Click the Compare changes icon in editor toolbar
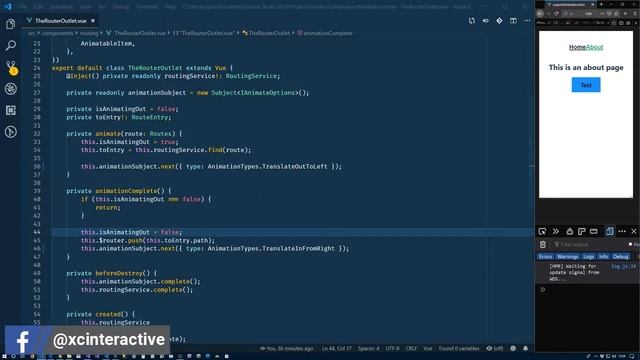640x360 pixels. point(472,20)
